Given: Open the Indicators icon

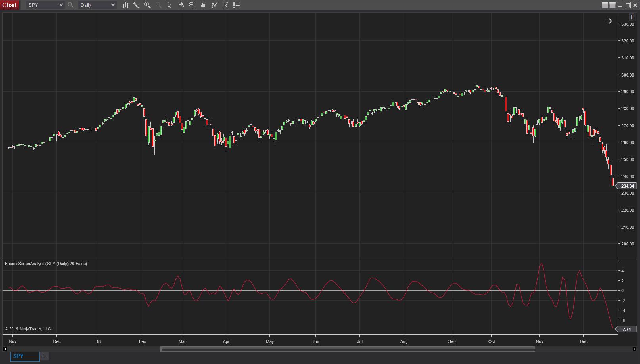Looking at the screenshot, I should tap(214, 5).
